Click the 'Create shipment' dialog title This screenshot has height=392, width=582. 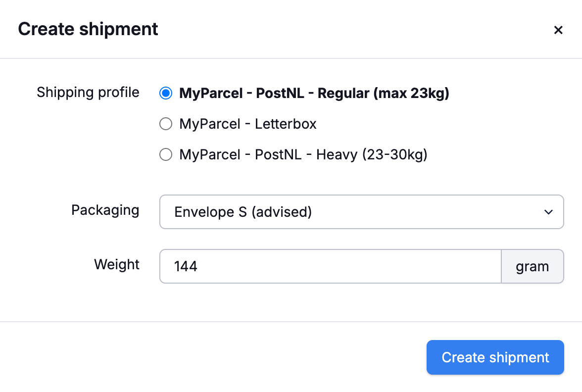pyautogui.click(x=88, y=29)
